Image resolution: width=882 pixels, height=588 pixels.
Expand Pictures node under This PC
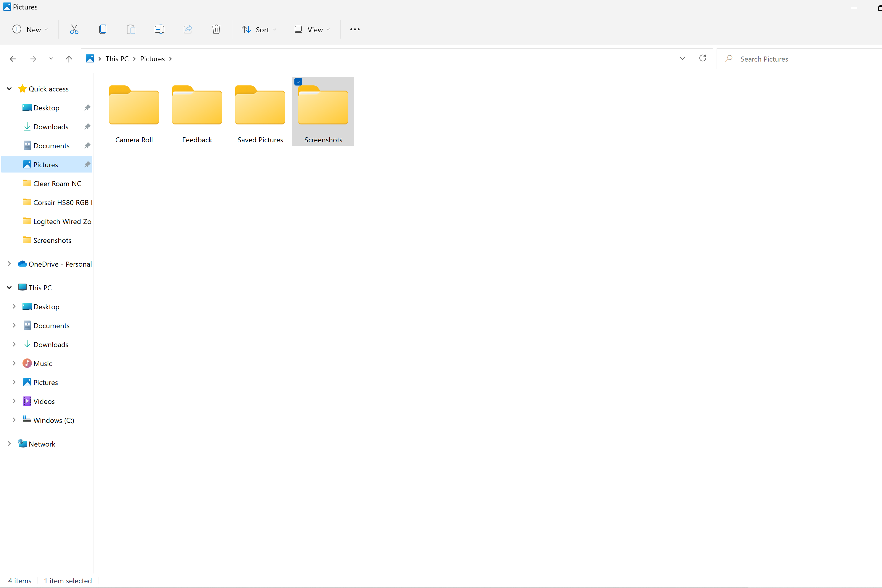pos(14,382)
